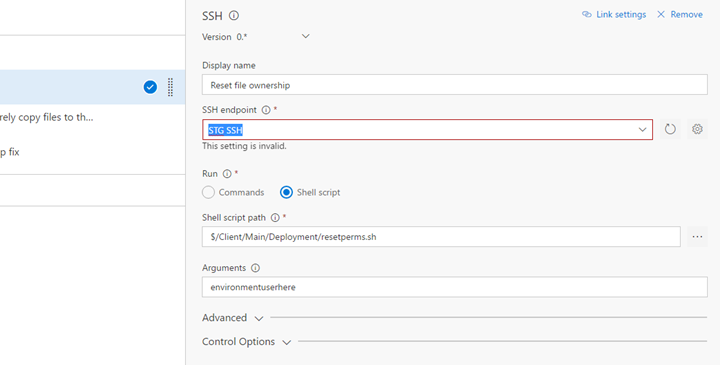Expand the Control Options section
The width and height of the screenshot is (720, 365).
(x=247, y=342)
